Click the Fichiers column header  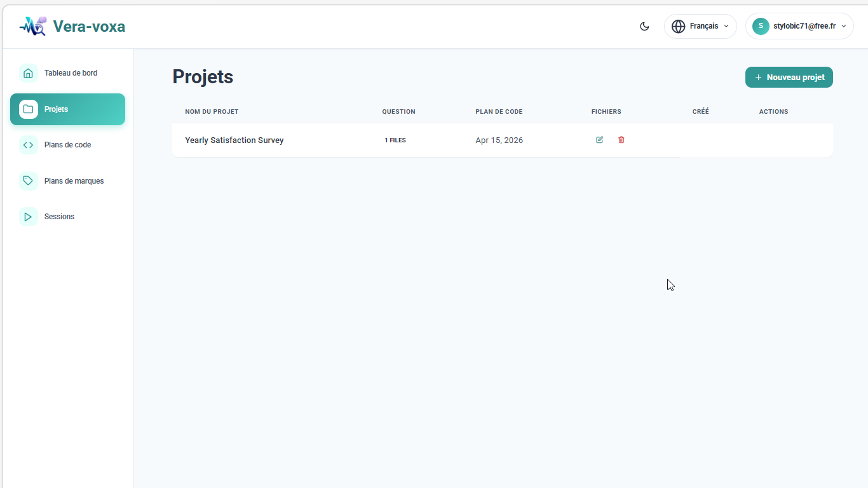pos(606,112)
